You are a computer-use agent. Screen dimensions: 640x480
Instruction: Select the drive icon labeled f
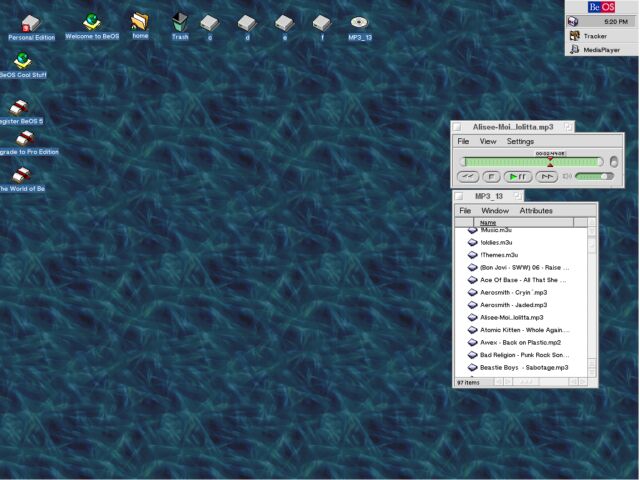[322, 23]
